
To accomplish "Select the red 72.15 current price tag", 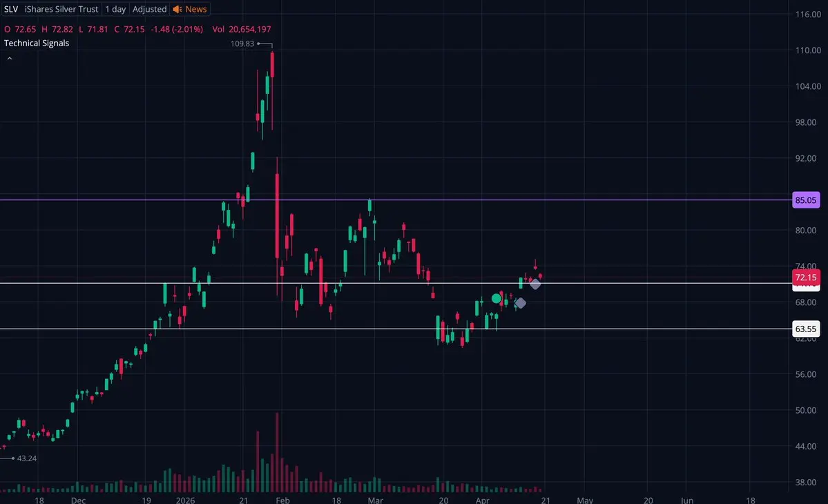I will pos(806,277).
